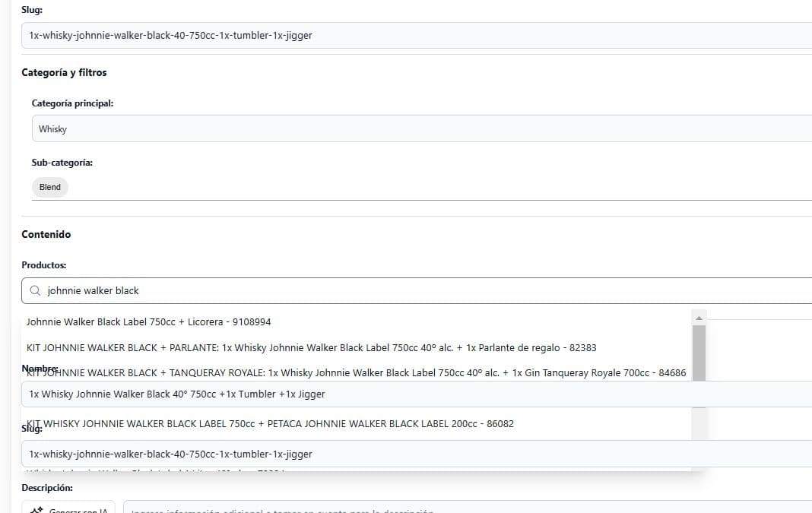Screen dimensions: 812x513
Task: Choose KIT JOHNNIE WALKER BLACK + PARLANTE result
Action: point(311,348)
